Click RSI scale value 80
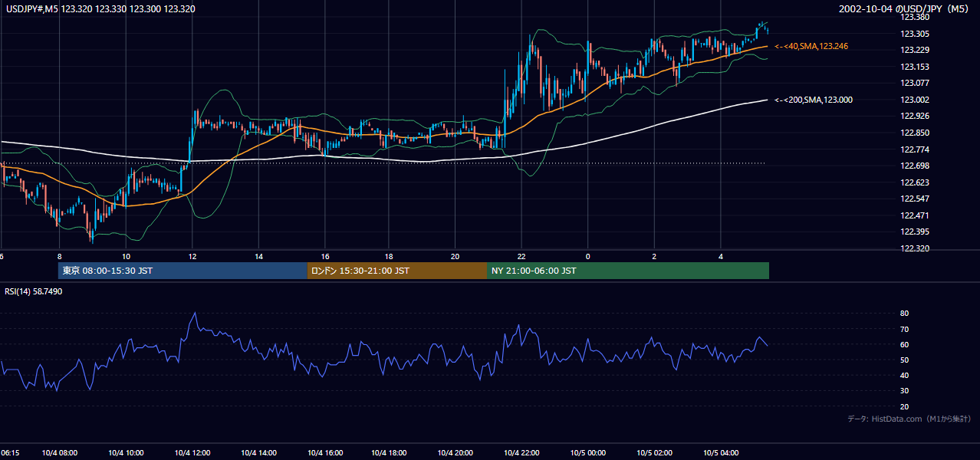 click(904, 314)
